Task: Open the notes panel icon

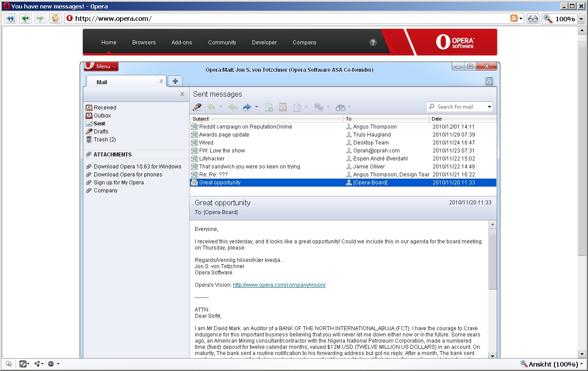Action: [9, 363]
